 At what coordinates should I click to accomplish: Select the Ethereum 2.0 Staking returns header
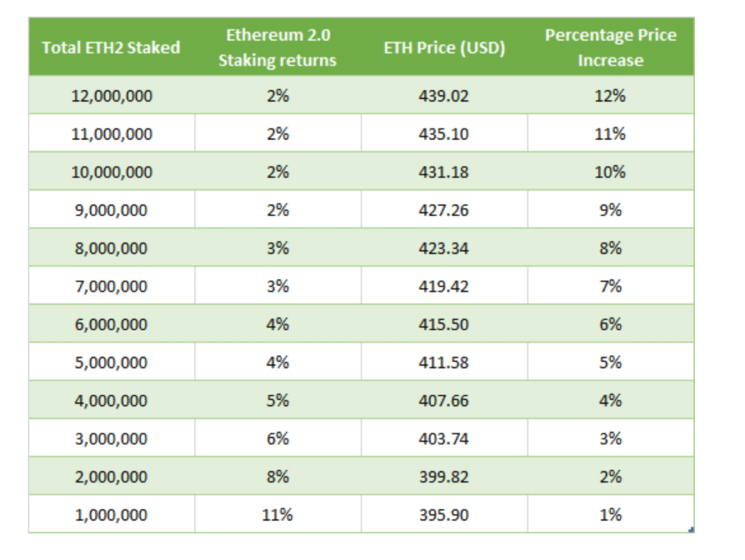(x=277, y=47)
